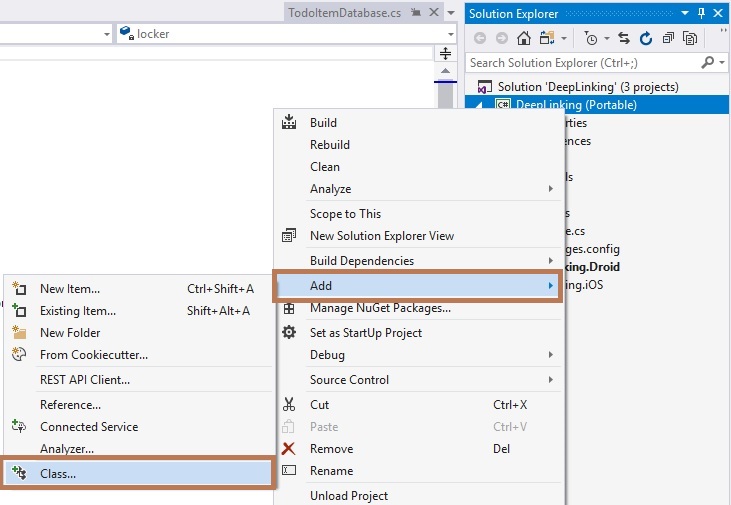The image size is (731, 505).
Task: Select the Solution 'DeepLinking' node
Action: 588,87
